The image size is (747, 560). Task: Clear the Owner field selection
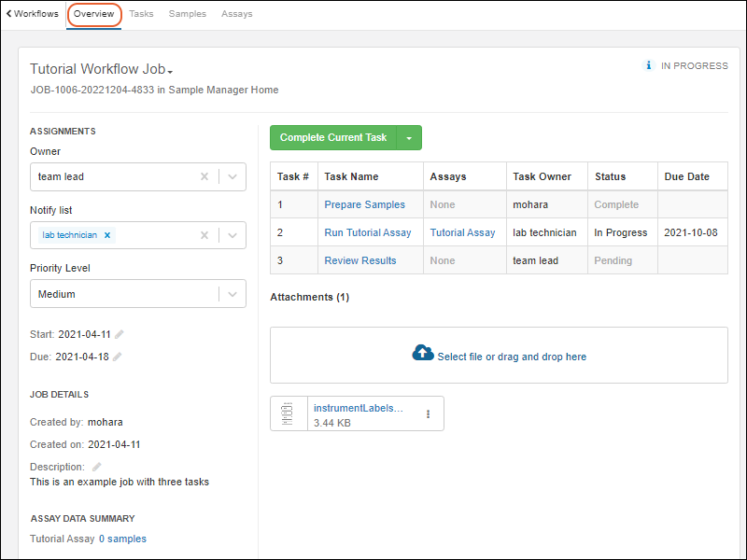click(x=204, y=176)
